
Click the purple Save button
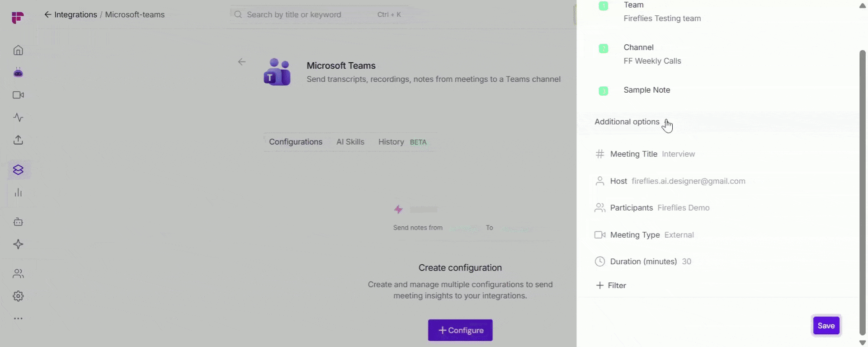coord(826,326)
